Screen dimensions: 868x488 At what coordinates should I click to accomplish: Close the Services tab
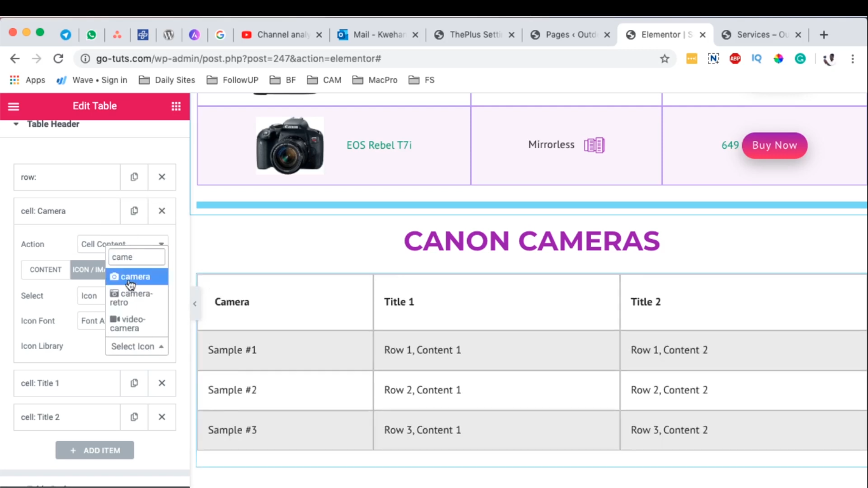[798, 35]
